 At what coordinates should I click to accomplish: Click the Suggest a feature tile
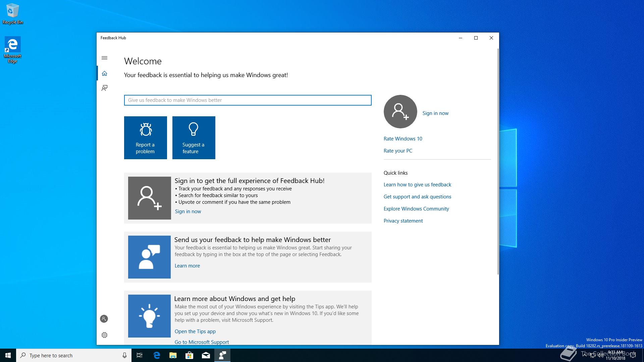[194, 138]
